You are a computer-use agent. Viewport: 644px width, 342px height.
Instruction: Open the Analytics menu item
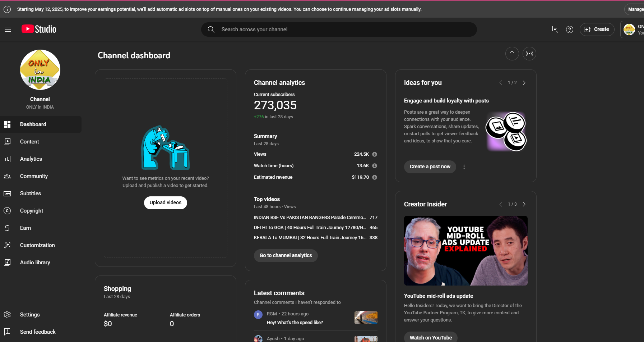pyautogui.click(x=41, y=159)
